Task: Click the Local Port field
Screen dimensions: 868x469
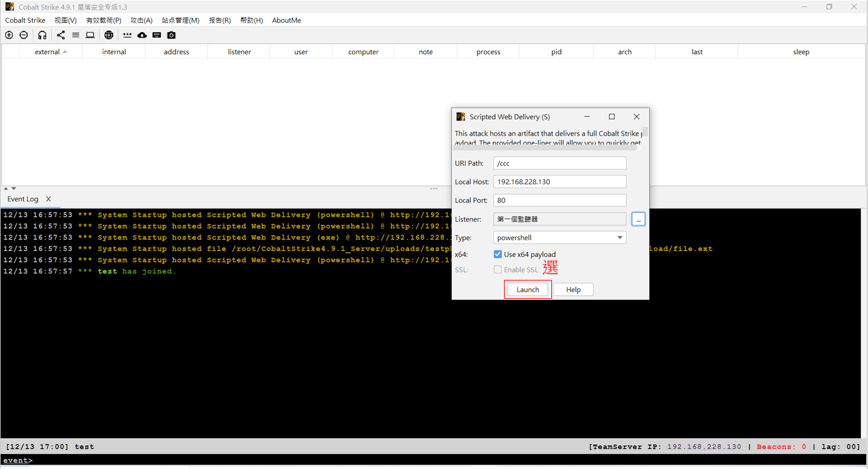Action: point(560,200)
